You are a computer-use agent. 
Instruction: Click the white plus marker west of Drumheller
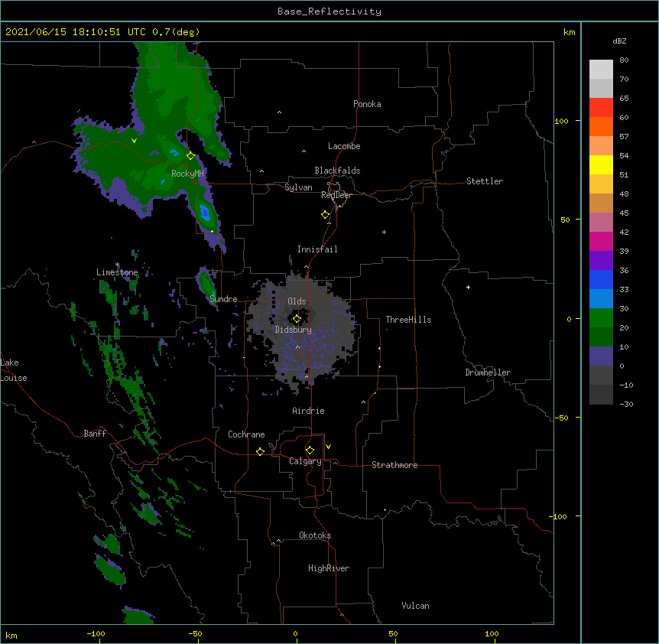[468, 287]
